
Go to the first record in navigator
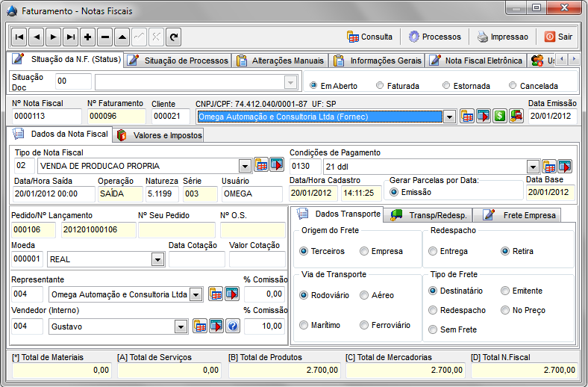tap(19, 37)
